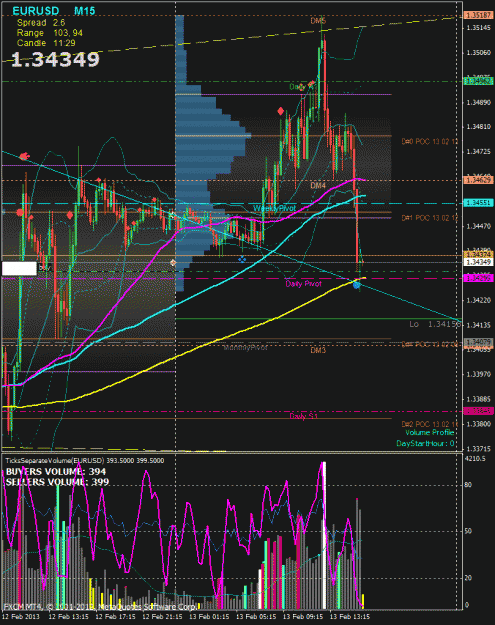
Task: Click the 1.35060 price scale value
Action: tap(478, 53)
